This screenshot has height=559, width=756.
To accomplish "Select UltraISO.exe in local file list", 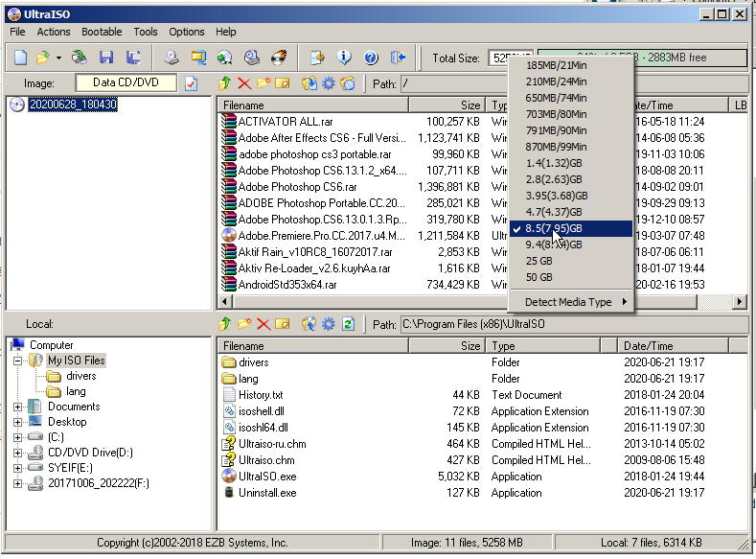I will pos(267,477).
